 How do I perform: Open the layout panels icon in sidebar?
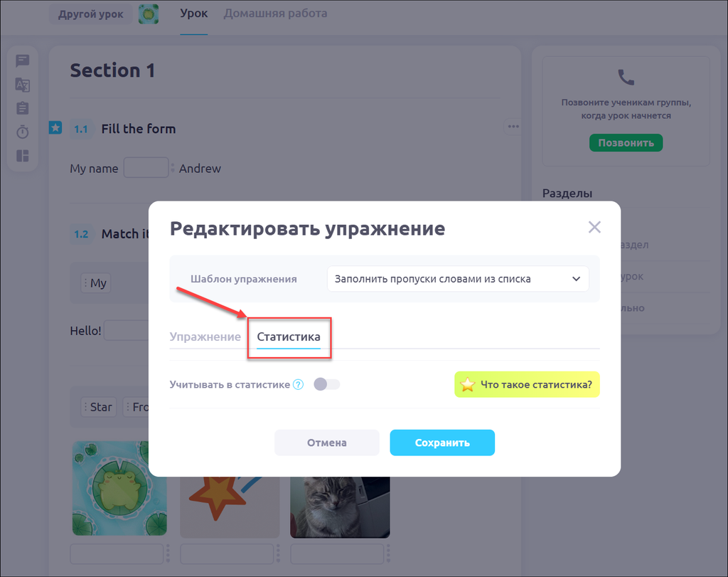22,156
